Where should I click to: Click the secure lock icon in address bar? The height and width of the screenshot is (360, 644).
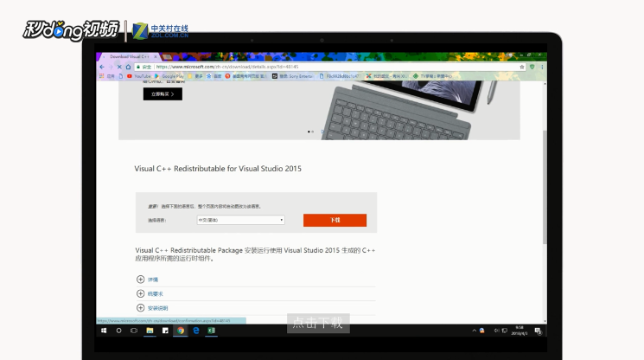tap(138, 67)
